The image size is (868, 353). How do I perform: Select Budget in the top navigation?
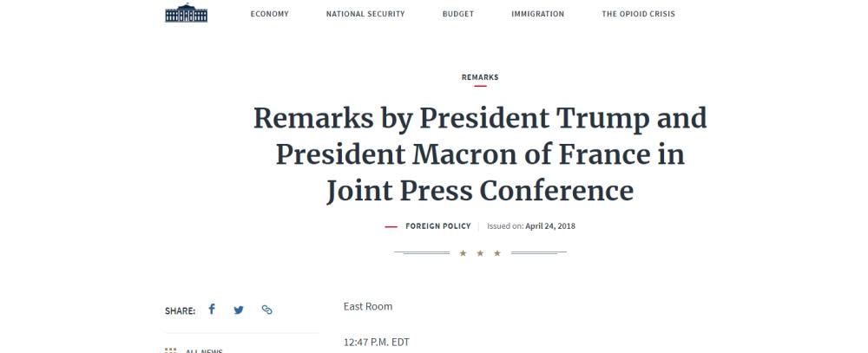click(458, 14)
